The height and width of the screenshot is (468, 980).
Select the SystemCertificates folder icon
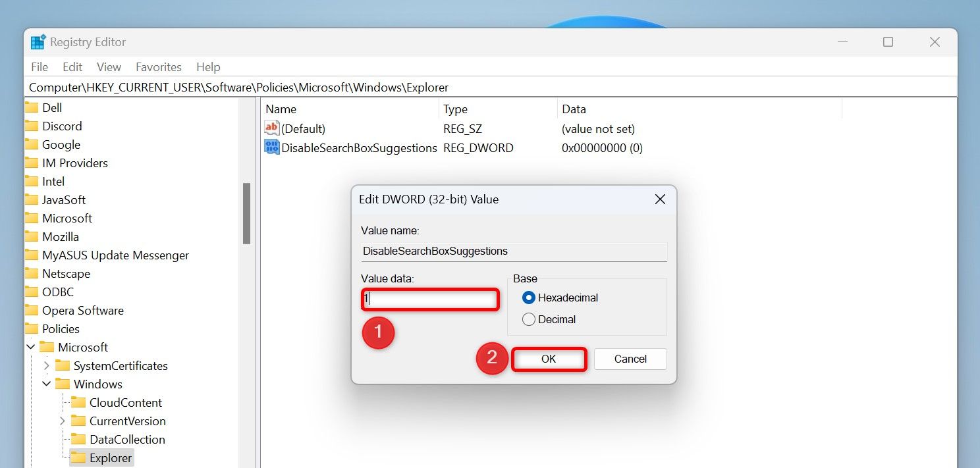tap(63, 365)
